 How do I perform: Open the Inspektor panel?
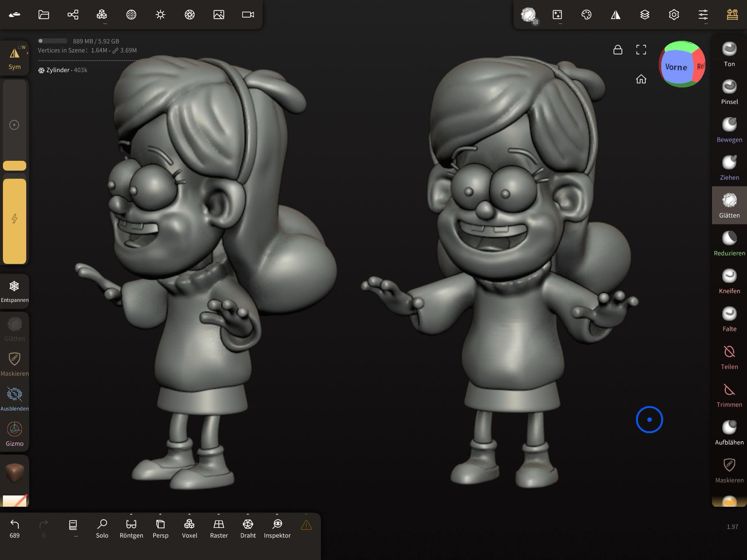pos(277,528)
